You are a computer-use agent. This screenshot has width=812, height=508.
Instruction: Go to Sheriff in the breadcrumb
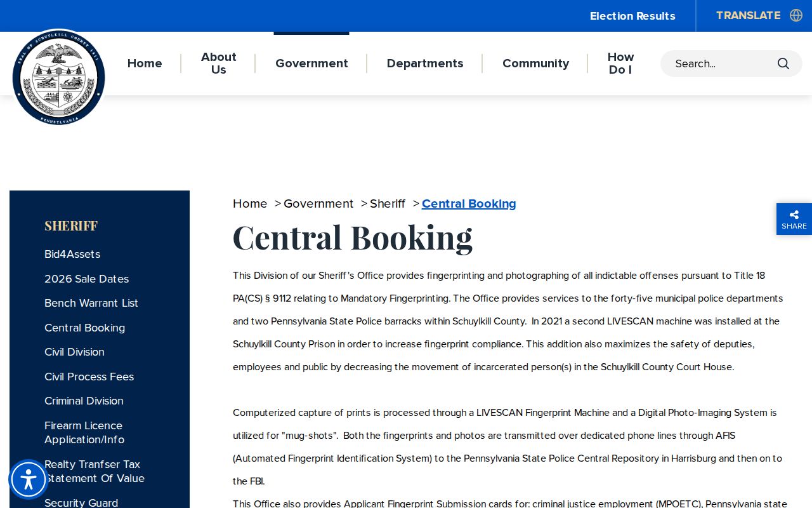pos(388,204)
